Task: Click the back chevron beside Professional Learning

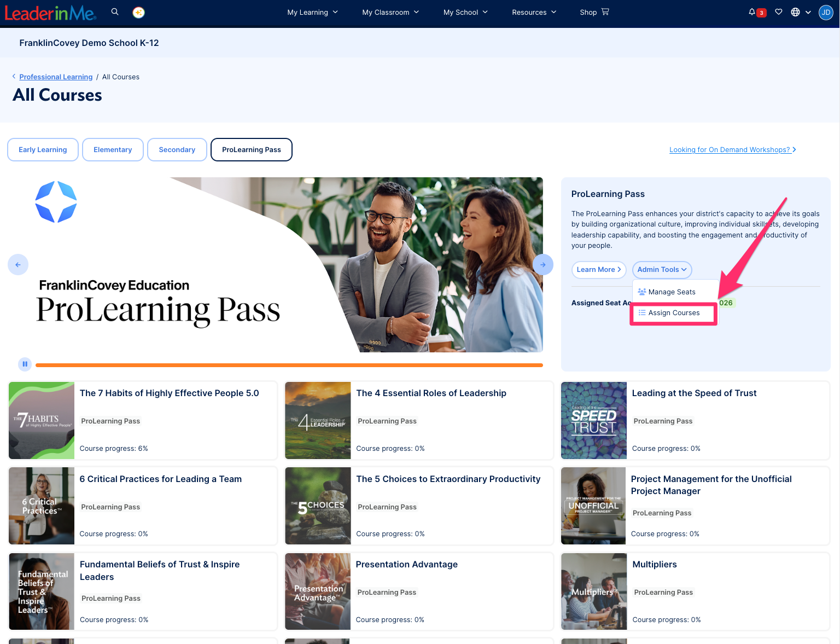Action: point(14,77)
